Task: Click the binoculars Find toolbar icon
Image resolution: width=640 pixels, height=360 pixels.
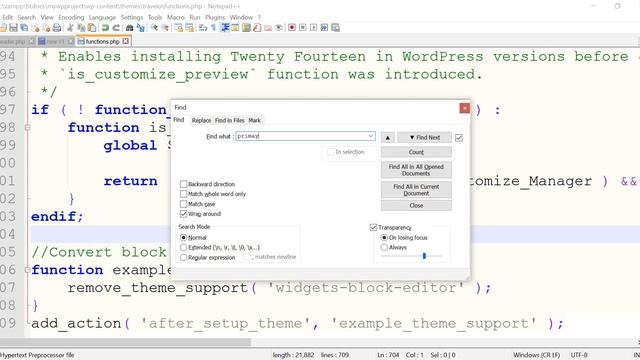Action: tap(129, 28)
